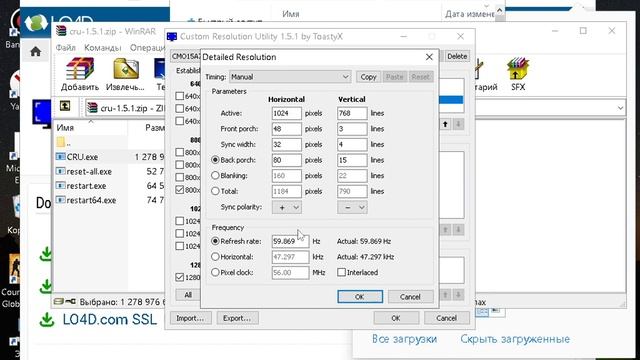Open the Timing dropdown set to Manual
640x360 pixels.
(x=290, y=77)
